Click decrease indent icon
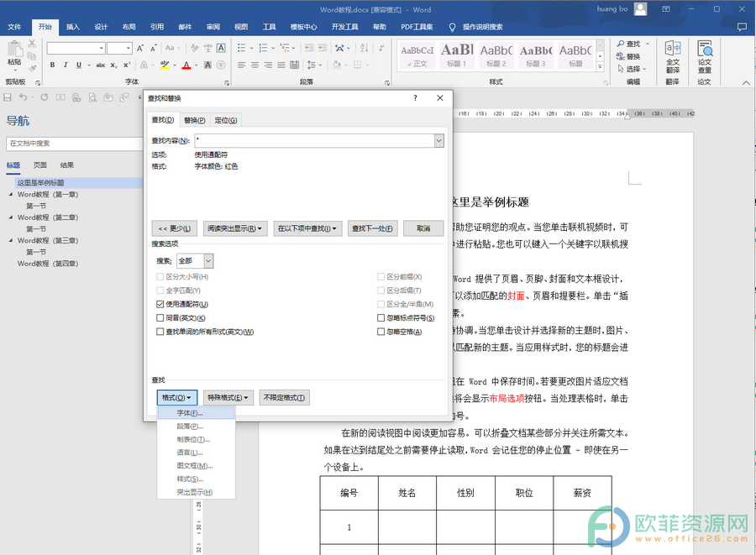The height and width of the screenshot is (555, 756). click(x=309, y=48)
